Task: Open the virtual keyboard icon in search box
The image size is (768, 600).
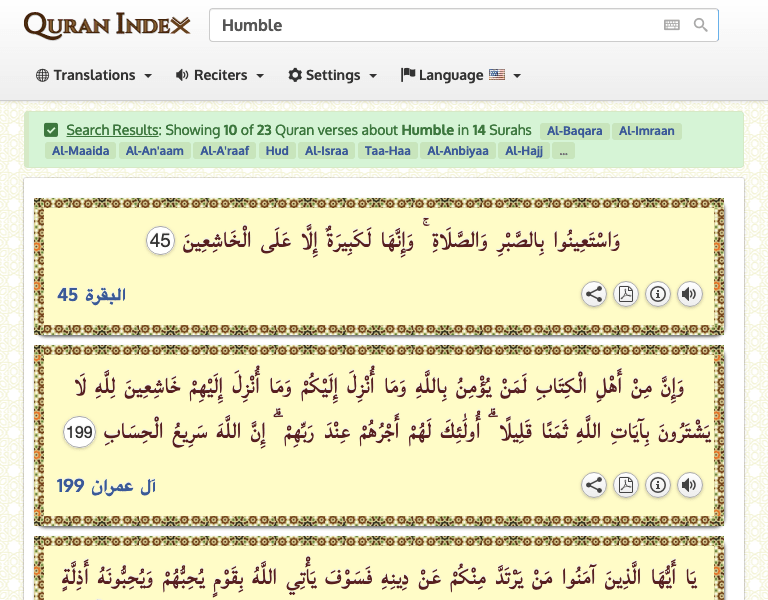Action: 672,25
